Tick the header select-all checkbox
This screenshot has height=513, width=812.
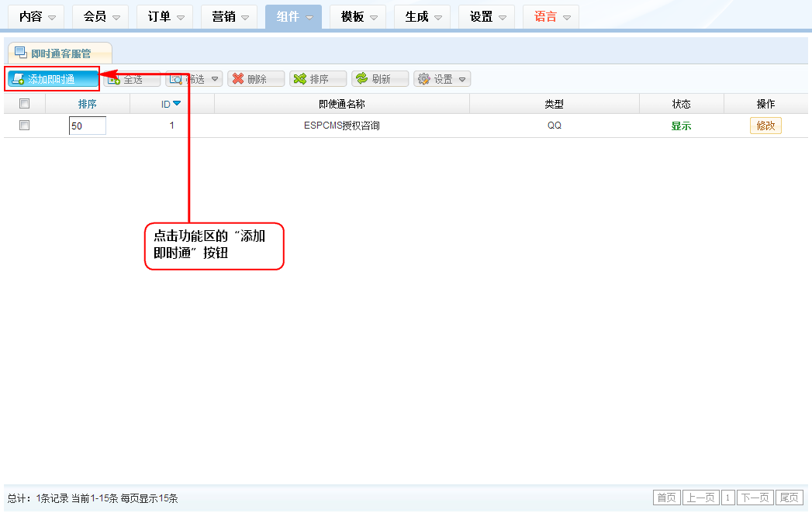point(24,104)
